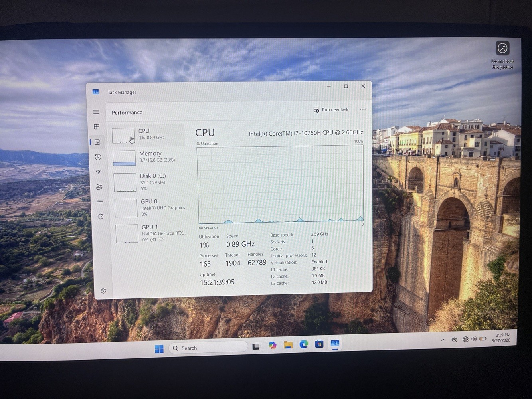Screen dimensions: 532x399
Task: Open the Startup apps sidebar icon
Action: pos(99,172)
